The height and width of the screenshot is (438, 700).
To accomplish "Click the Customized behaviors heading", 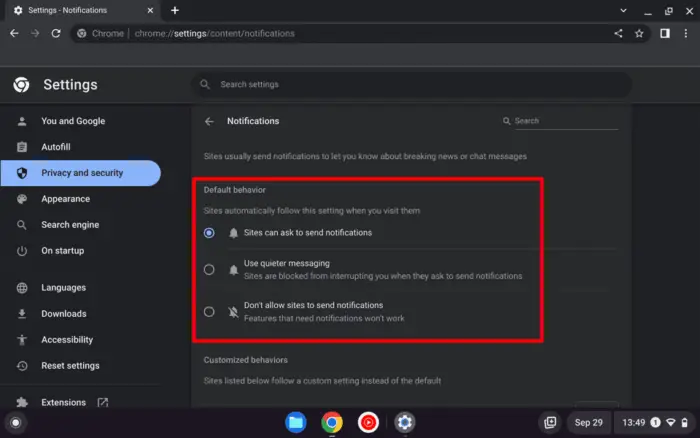I will click(x=246, y=360).
